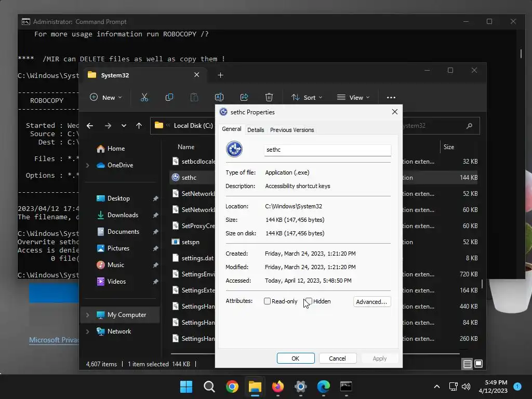
Task: Click OK in sethc Properties
Action: pyautogui.click(x=296, y=358)
